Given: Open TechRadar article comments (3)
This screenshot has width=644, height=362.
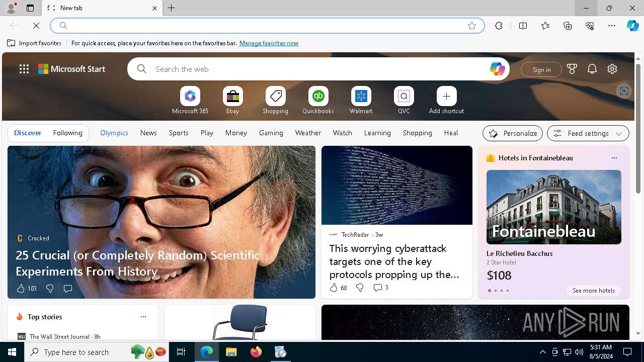Looking at the screenshot, I should pos(380,288).
